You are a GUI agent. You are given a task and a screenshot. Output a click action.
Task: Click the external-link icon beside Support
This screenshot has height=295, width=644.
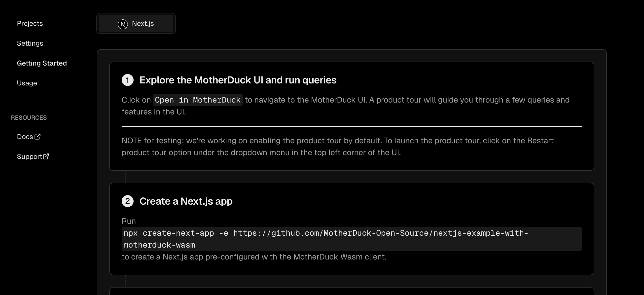tap(46, 156)
